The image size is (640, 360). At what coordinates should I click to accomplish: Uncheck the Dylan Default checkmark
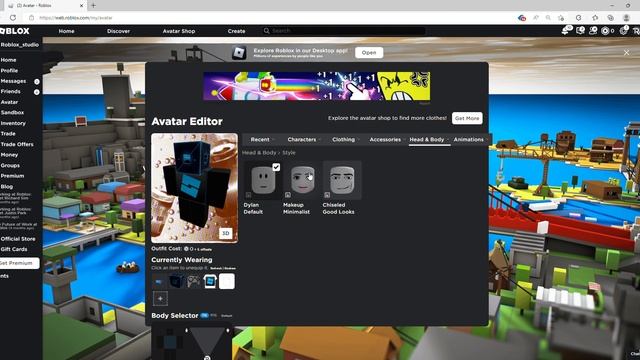click(x=276, y=167)
